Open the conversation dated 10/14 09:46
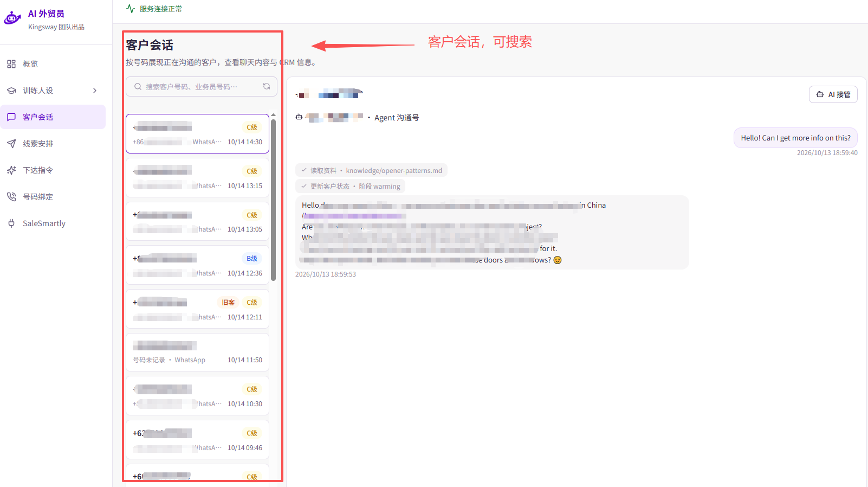The image size is (868, 487). [x=198, y=440]
